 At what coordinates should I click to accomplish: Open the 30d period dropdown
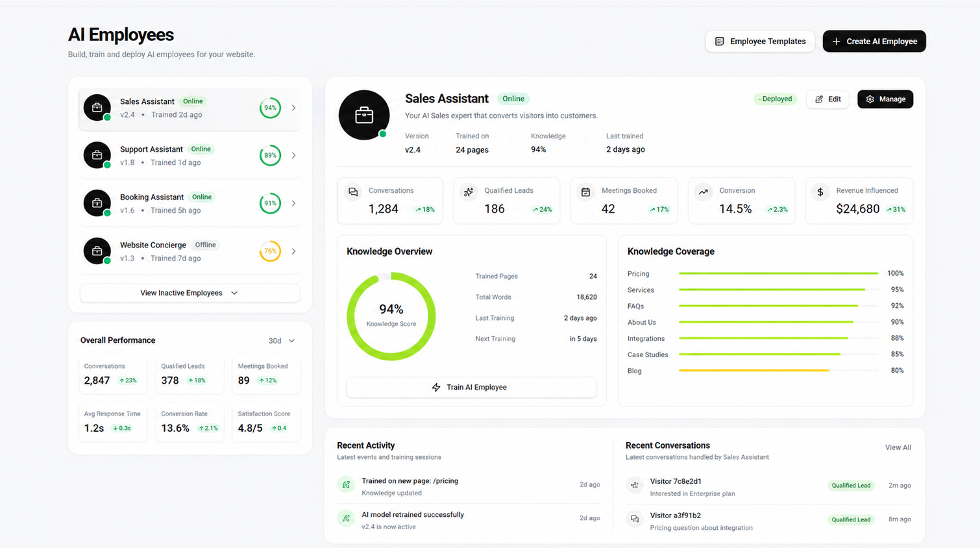[x=282, y=341]
